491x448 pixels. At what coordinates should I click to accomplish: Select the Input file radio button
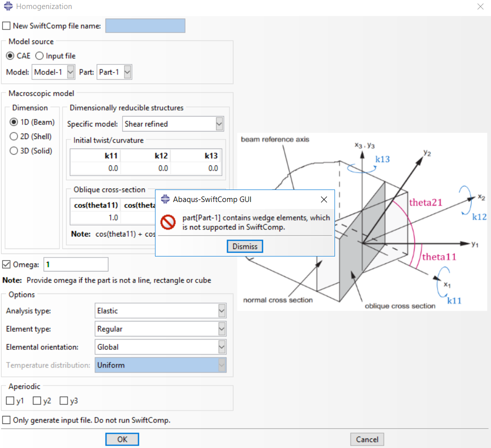39,56
